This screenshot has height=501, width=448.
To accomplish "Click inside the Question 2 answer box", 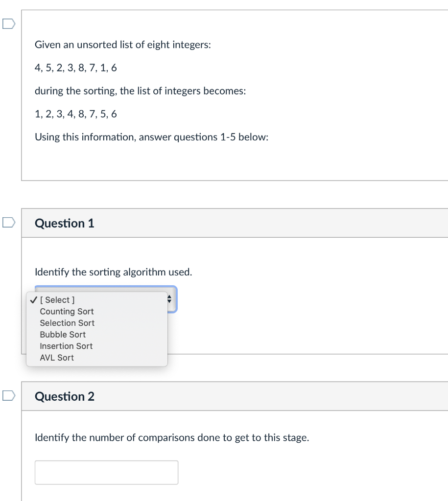I will click(106, 472).
